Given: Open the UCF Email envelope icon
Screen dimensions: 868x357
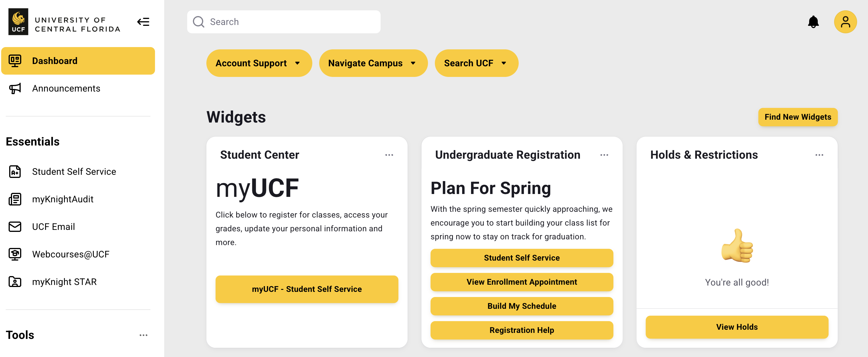Looking at the screenshot, I should click(15, 226).
